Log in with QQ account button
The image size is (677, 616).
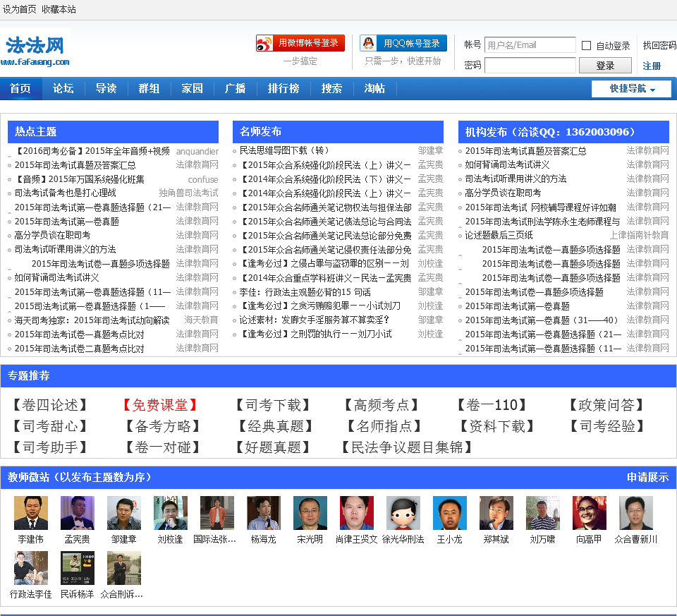pos(403,43)
